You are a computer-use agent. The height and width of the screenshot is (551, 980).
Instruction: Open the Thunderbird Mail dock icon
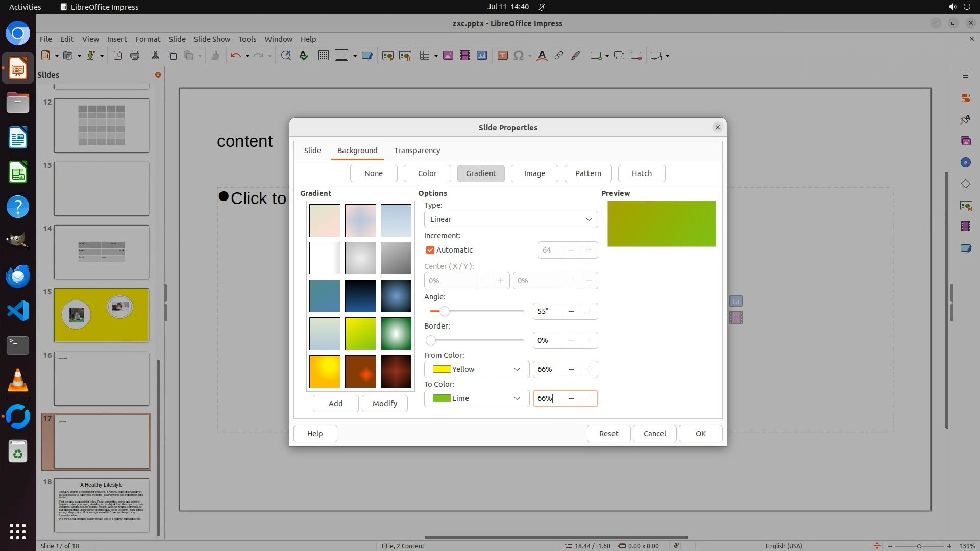(x=18, y=276)
